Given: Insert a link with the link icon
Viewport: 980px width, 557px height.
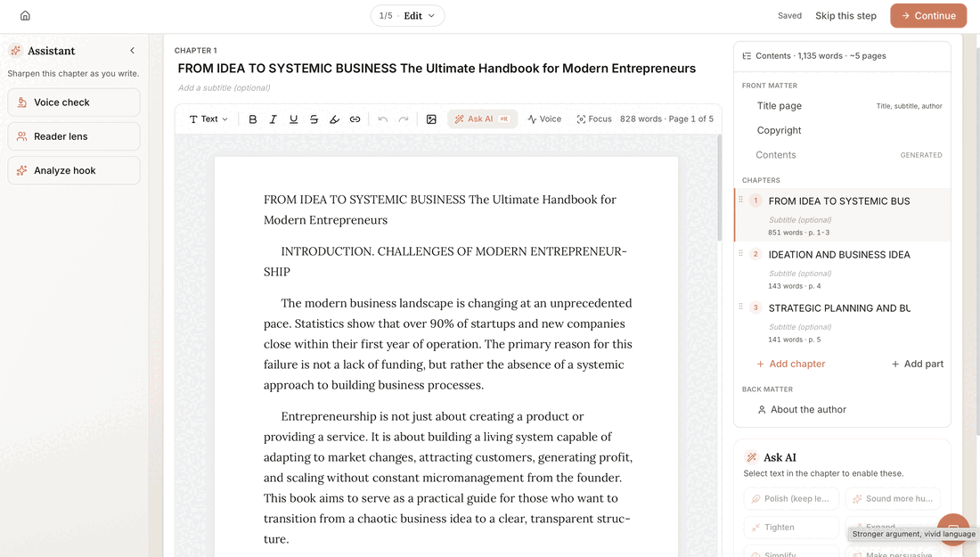Looking at the screenshot, I should (355, 119).
